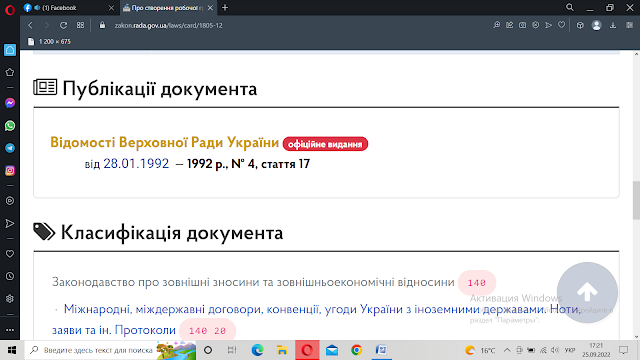
Task: Open downloads arrow icon
Action: point(613,25)
